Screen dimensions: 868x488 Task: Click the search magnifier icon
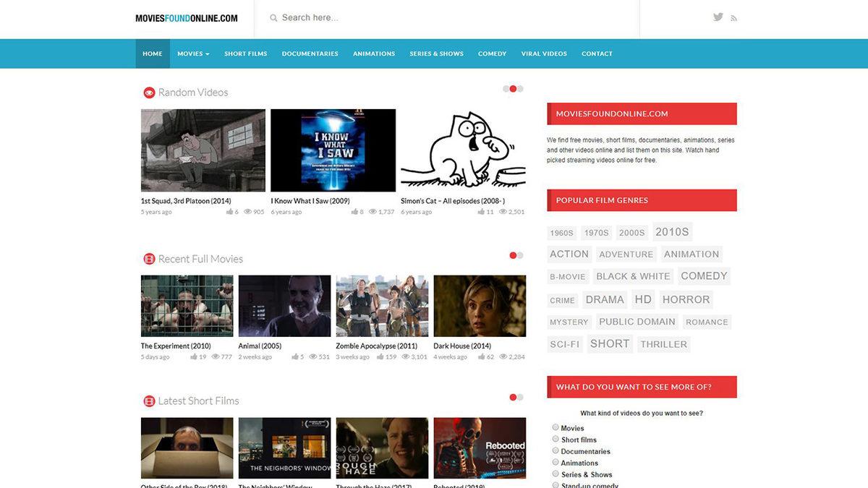[273, 17]
